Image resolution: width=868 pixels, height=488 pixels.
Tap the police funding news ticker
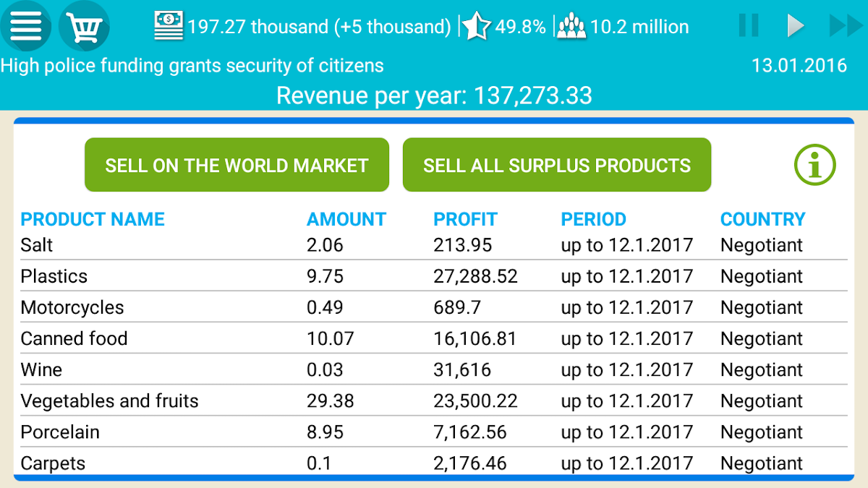tap(192, 66)
